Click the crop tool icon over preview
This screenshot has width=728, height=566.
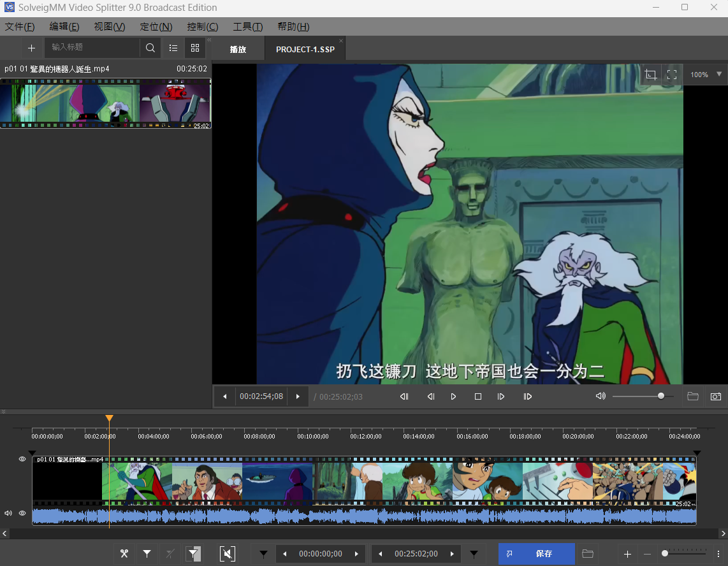(x=651, y=75)
